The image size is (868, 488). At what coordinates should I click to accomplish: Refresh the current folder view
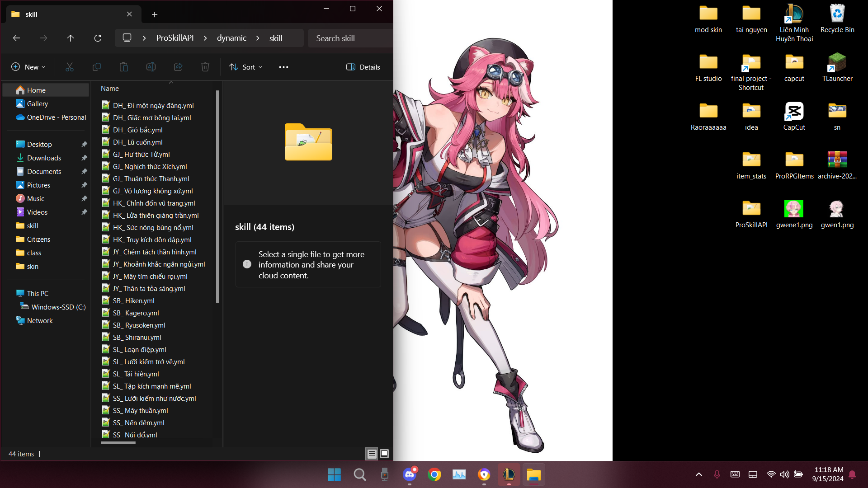98,38
